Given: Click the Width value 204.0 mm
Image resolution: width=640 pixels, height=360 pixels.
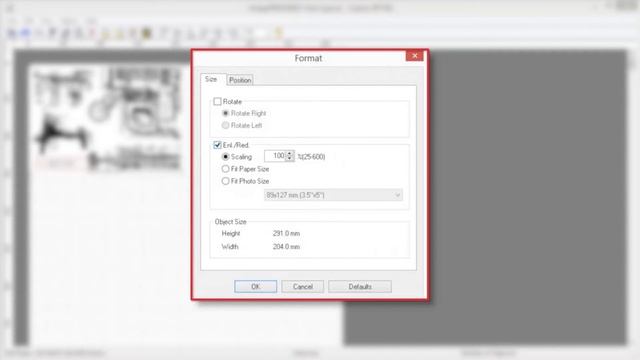Looking at the screenshot, I should (x=286, y=247).
